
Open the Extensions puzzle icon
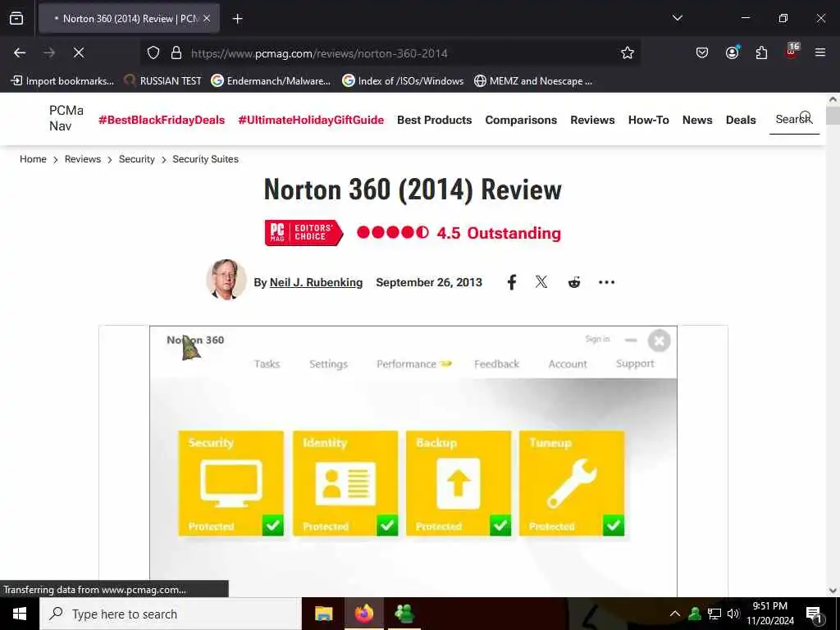pos(761,52)
